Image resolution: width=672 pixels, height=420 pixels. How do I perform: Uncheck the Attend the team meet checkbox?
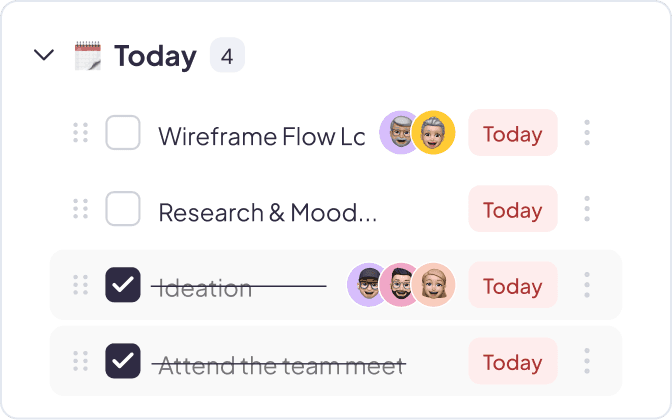pos(123,361)
